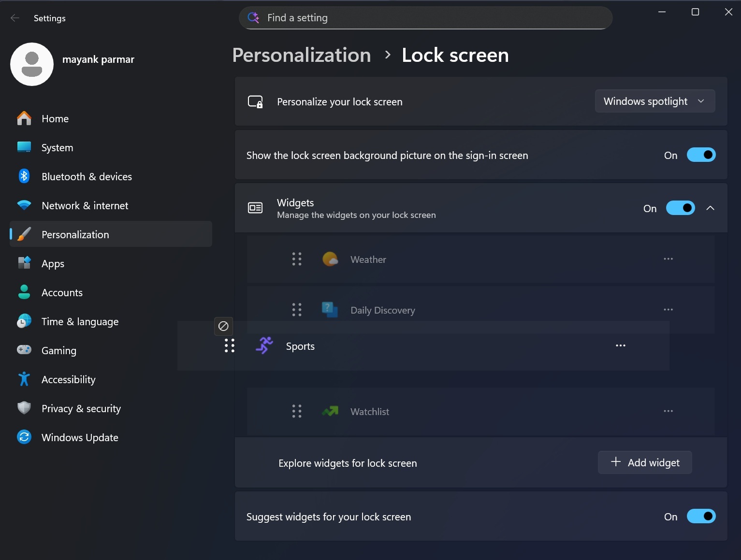Select Apps in the sidebar
Viewport: 741px width, 560px height.
click(111, 263)
